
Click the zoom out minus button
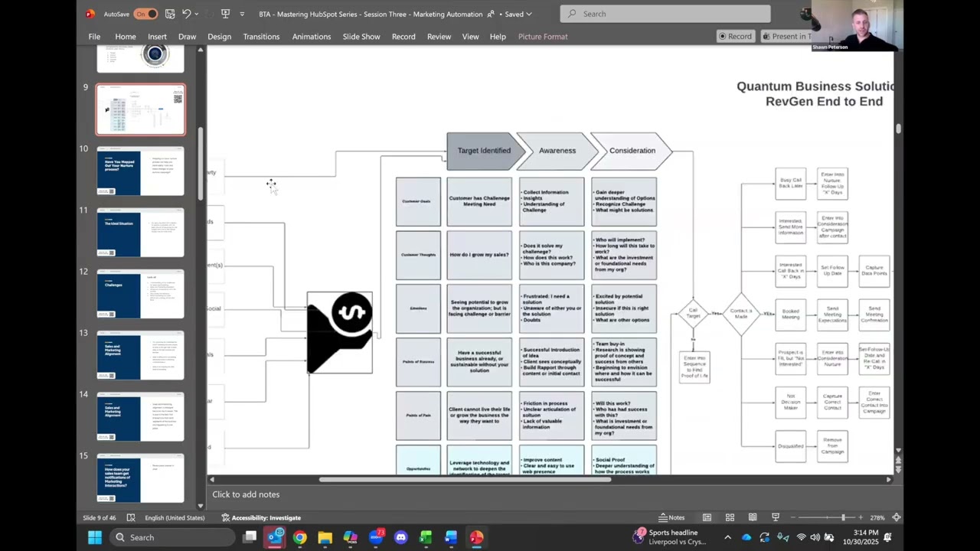794,517
